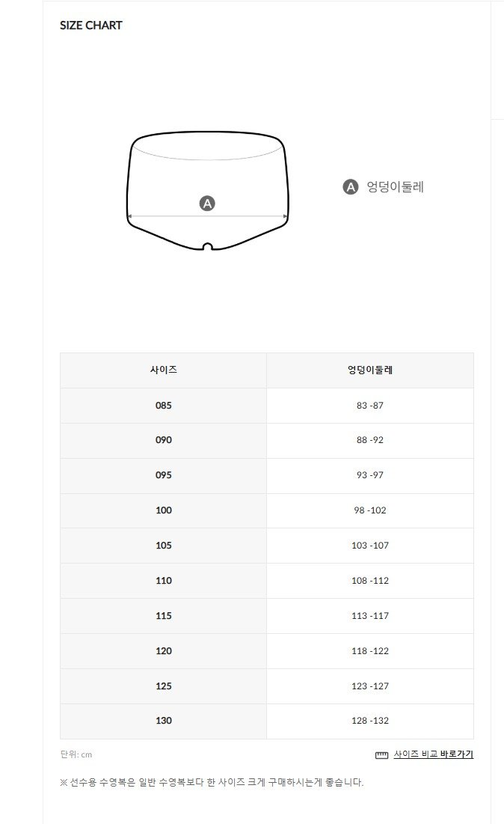Select size row 095
Screen dimensions: 504x824
(x=267, y=475)
